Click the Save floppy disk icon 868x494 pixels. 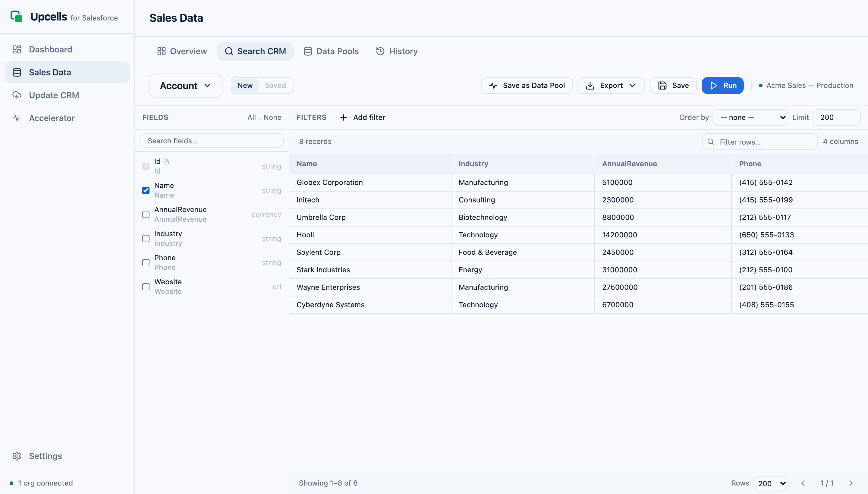coord(662,86)
